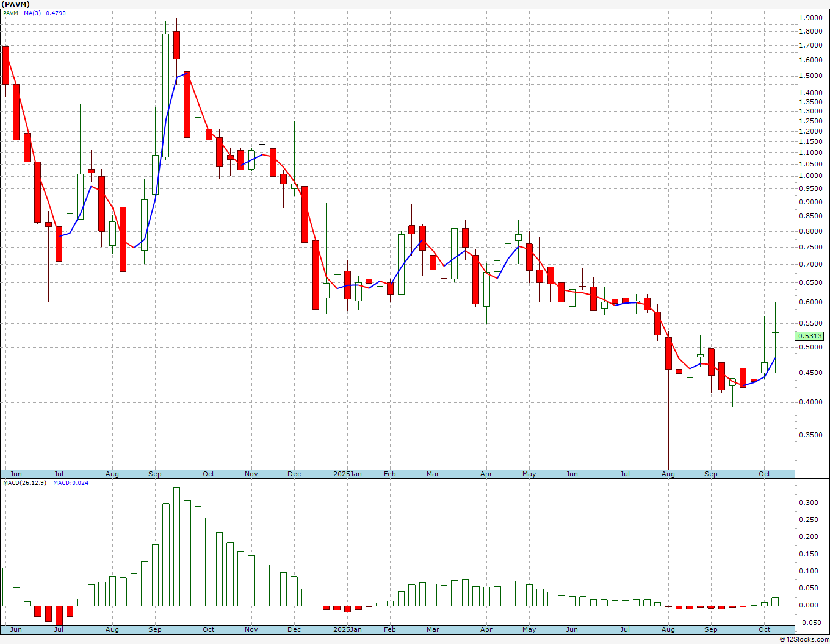
Task: Select the 0.250 MACD axis label
Action: (810, 520)
